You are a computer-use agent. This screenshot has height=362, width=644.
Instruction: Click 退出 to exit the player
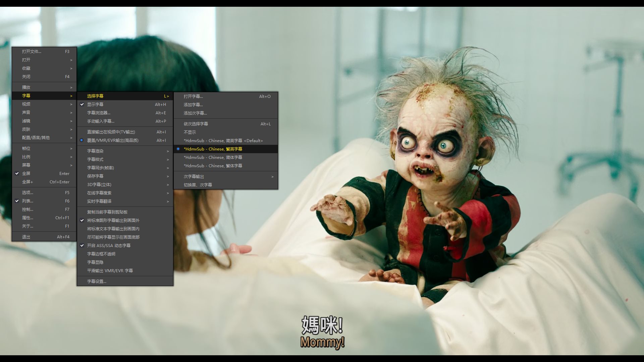[26, 237]
